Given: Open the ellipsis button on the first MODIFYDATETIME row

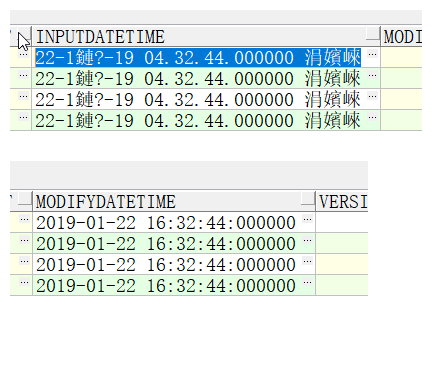Looking at the screenshot, I should (308, 219).
